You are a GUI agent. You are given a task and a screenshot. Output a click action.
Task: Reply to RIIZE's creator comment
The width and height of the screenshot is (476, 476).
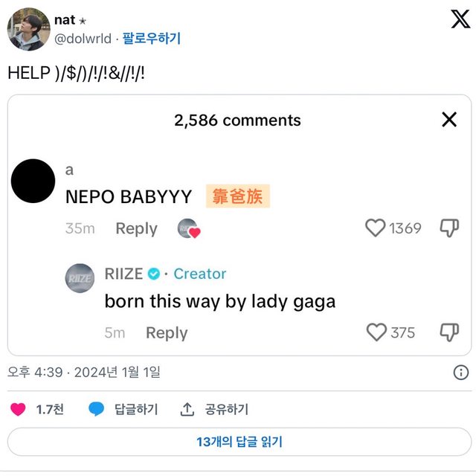coord(167,332)
